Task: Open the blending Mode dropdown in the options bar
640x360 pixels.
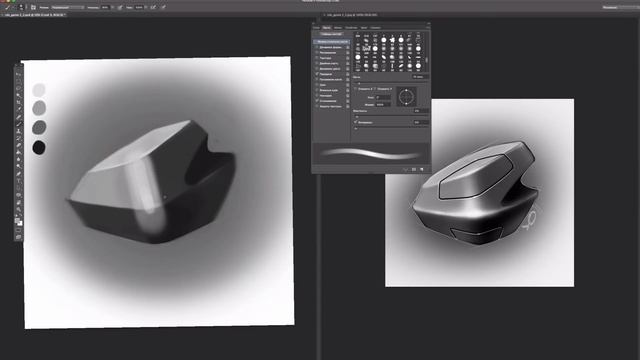Action: [68, 7]
